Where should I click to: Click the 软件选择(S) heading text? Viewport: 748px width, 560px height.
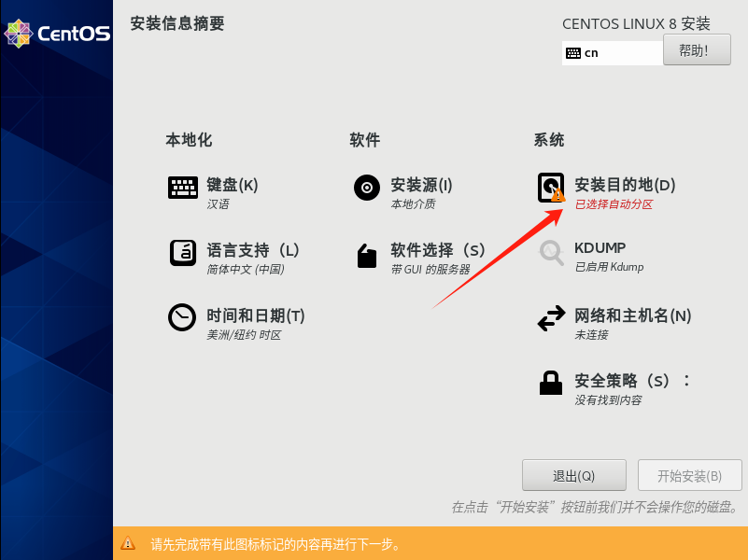[x=438, y=250]
